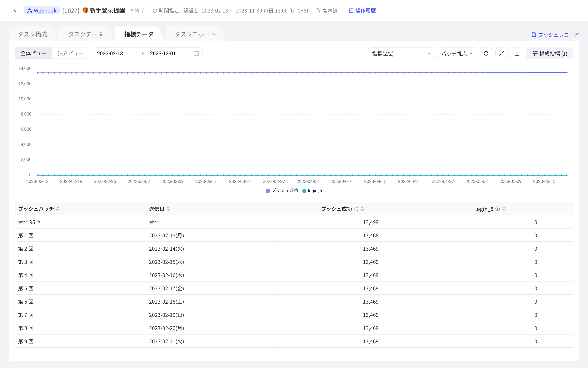
Task: Click the 第 5 回 batch cell
Action: (80, 288)
